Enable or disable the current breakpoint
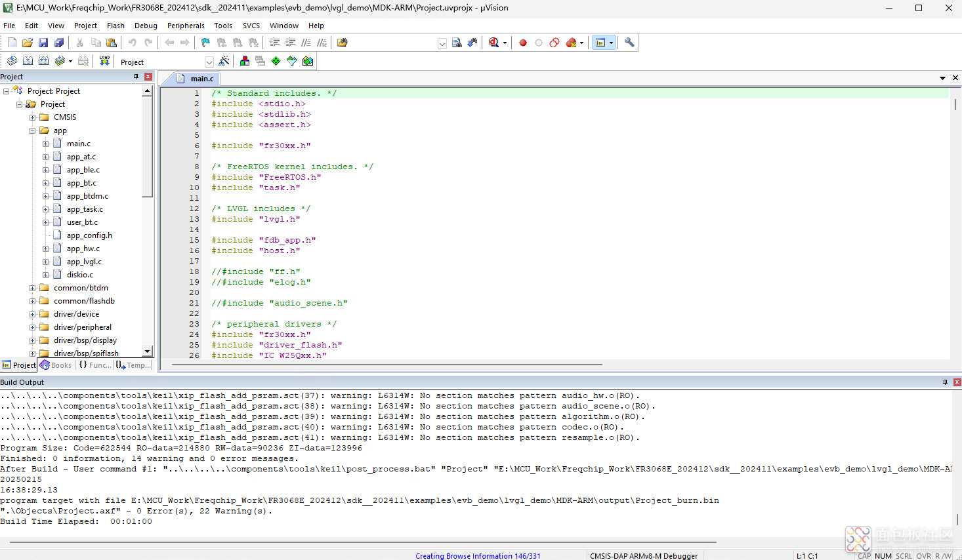The height and width of the screenshot is (560, 962). point(539,43)
